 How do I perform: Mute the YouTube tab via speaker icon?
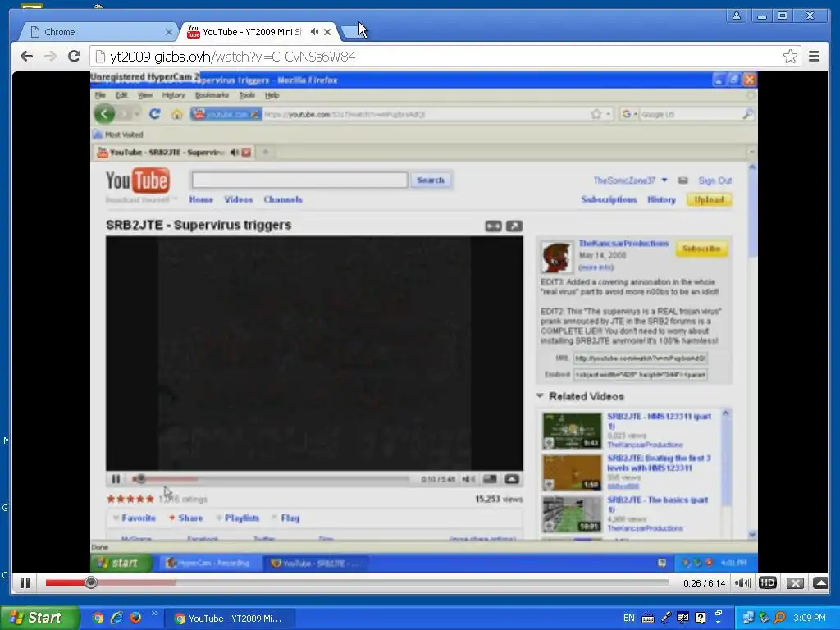pos(314,32)
